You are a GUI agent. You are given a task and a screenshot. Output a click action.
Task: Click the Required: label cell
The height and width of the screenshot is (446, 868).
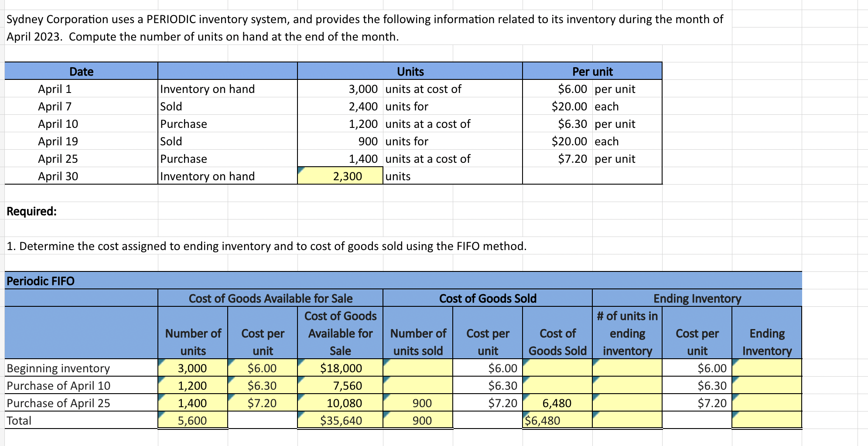(31, 211)
